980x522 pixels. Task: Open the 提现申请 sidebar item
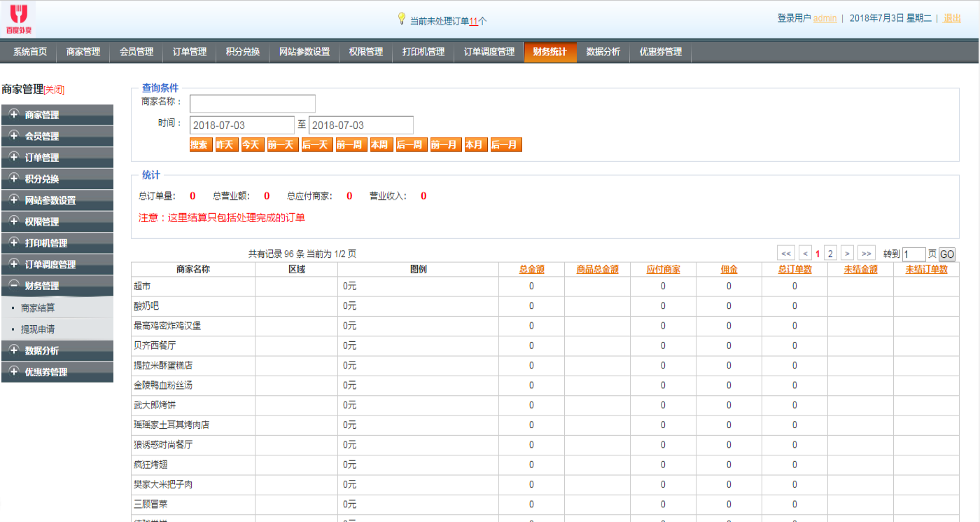point(38,329)
